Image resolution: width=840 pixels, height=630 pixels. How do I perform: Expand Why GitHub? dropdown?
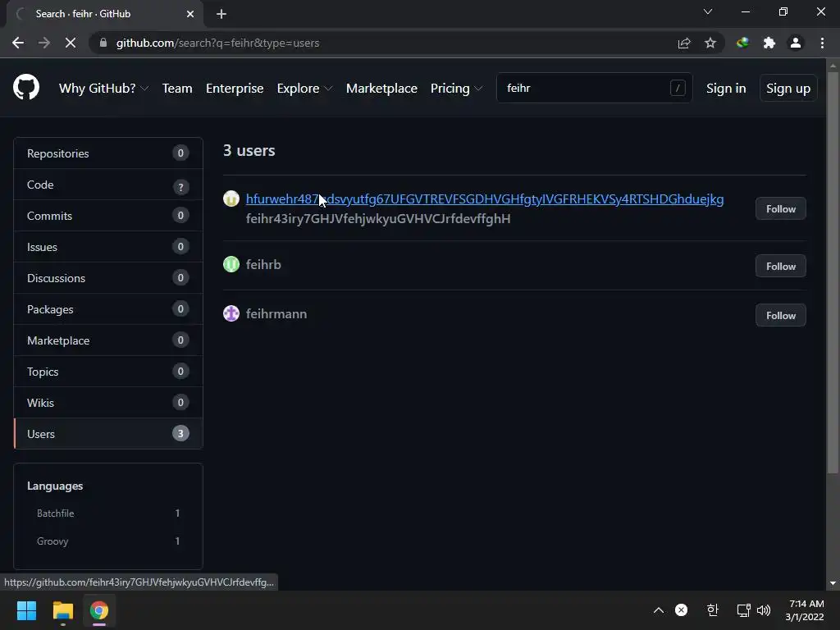103,88
